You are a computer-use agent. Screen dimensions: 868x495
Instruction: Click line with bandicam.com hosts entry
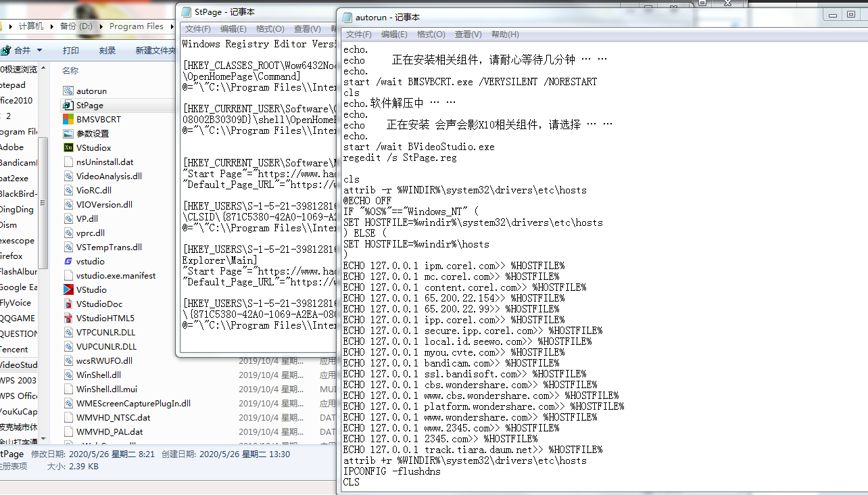tap(451, 363)
